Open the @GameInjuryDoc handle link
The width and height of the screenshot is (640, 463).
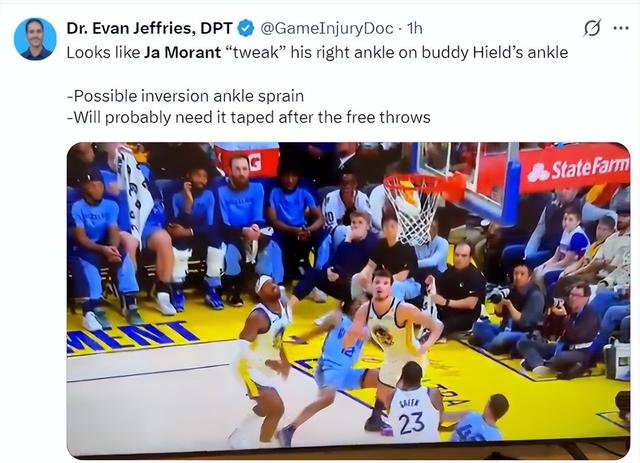327,28
